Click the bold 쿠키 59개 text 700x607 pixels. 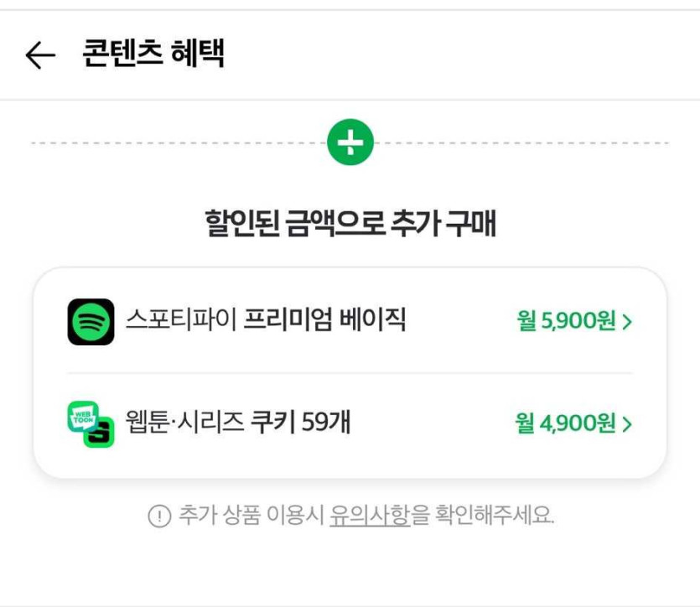coord(299,423)
